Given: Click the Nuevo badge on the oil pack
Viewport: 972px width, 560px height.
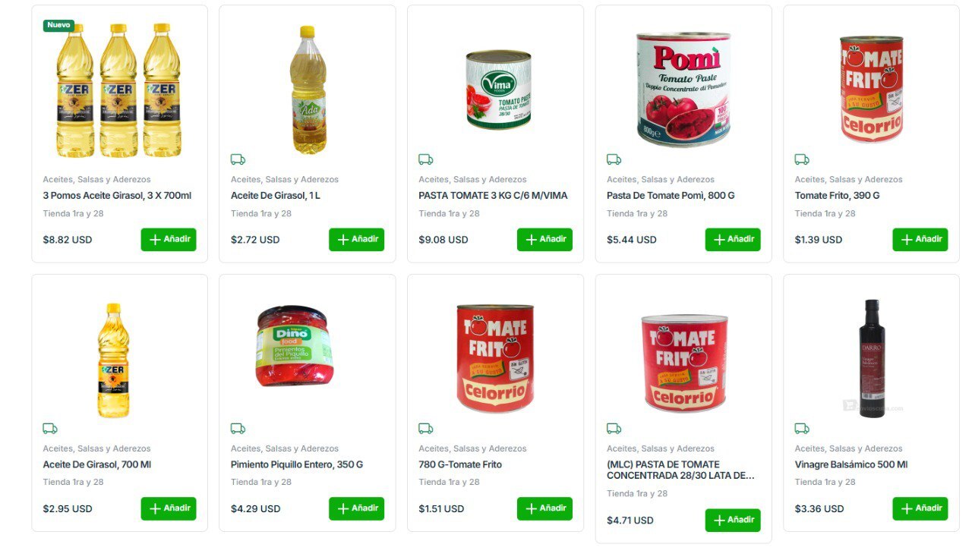Looking at the screenshot, I should coord(58,25).
